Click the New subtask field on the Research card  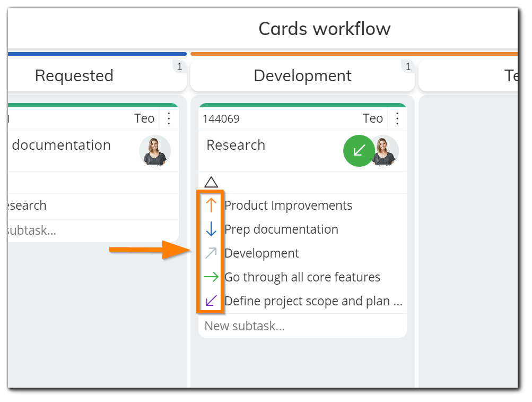pos(245,326)
